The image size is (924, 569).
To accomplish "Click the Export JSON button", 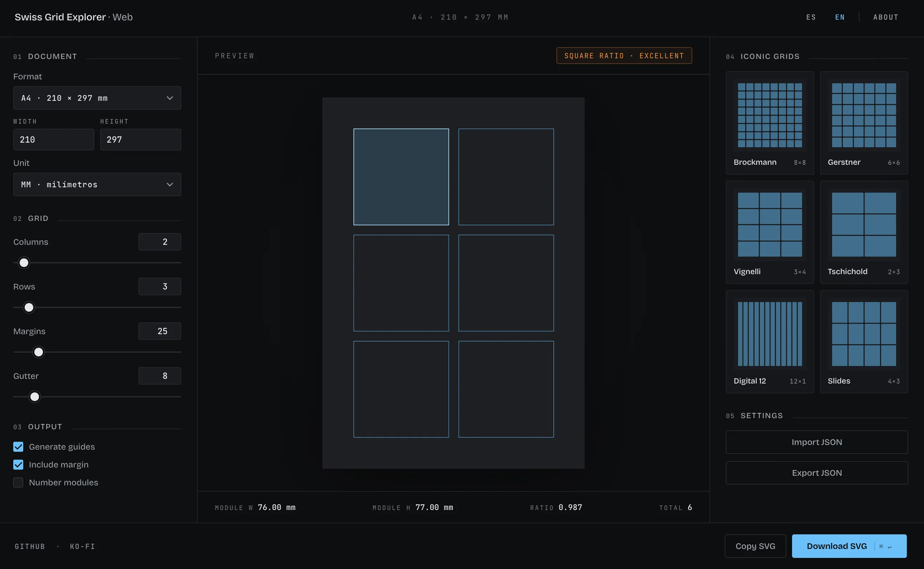I will tap(817, 473).
